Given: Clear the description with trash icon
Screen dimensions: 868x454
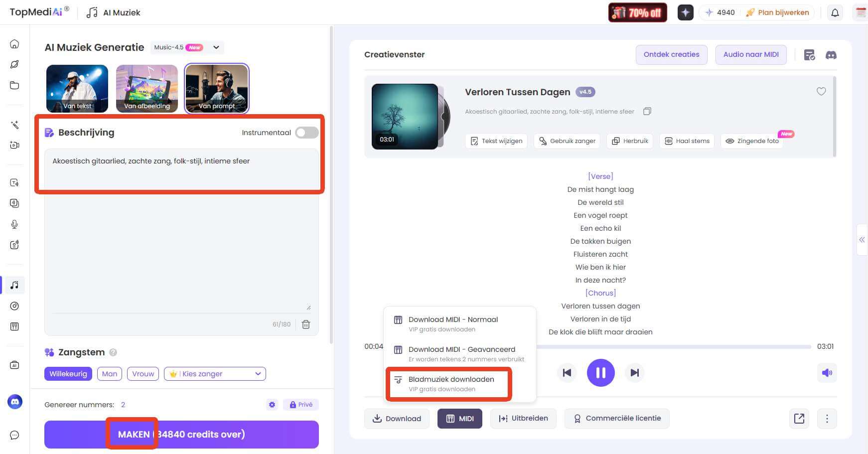Looking at the screenshot, I should click(x=306, y=324).
